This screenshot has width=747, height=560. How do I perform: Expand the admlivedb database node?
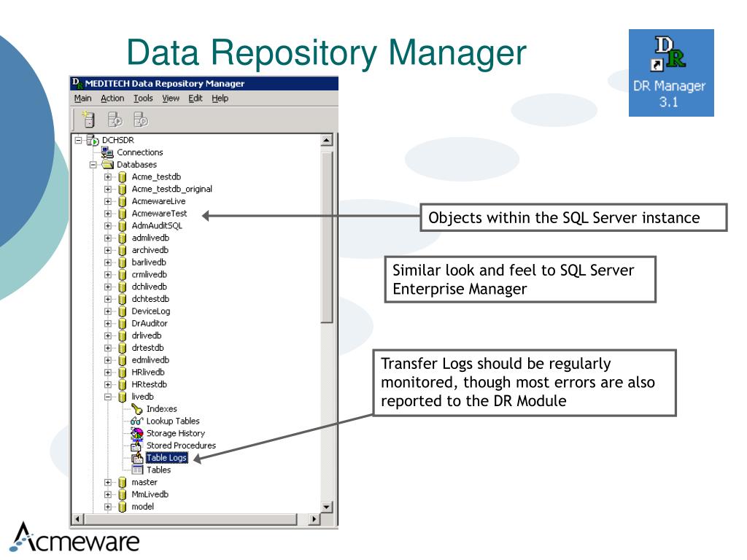(x=108, y=238)
